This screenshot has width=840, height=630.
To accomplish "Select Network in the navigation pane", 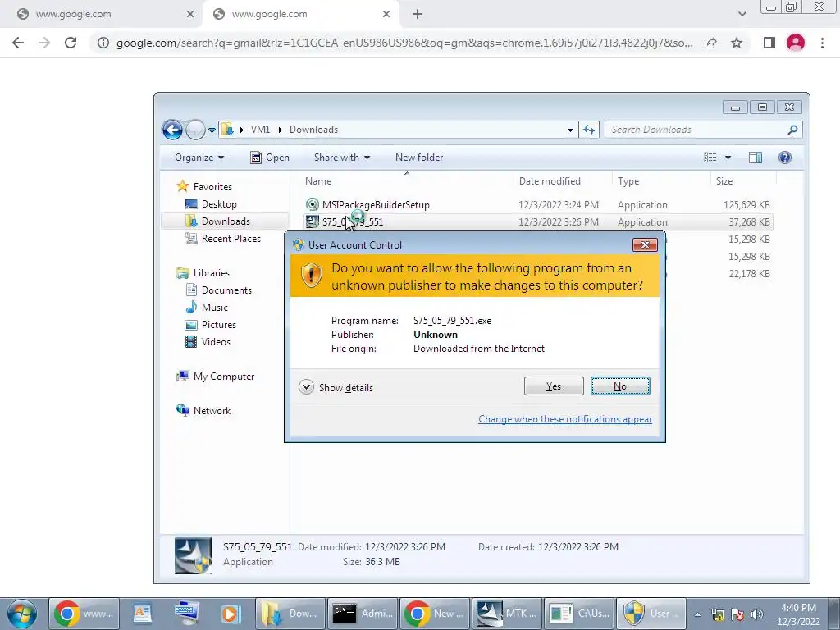I will pos(212,410).
